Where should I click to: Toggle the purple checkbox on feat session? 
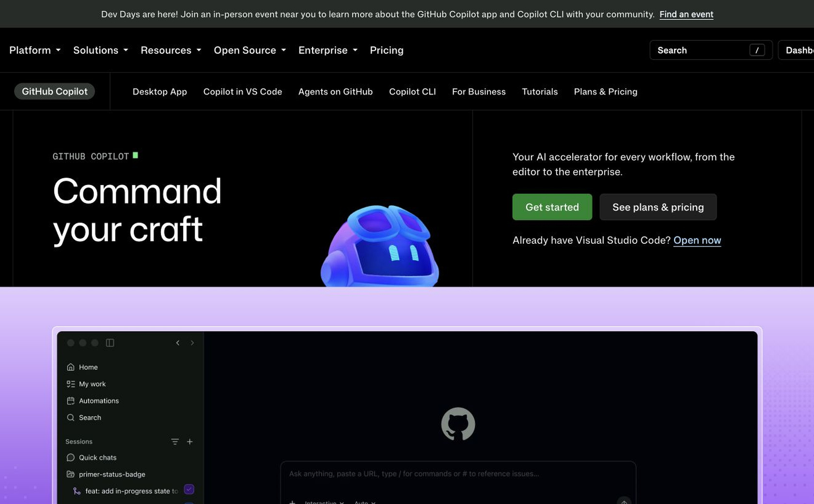tap(189, 489)
